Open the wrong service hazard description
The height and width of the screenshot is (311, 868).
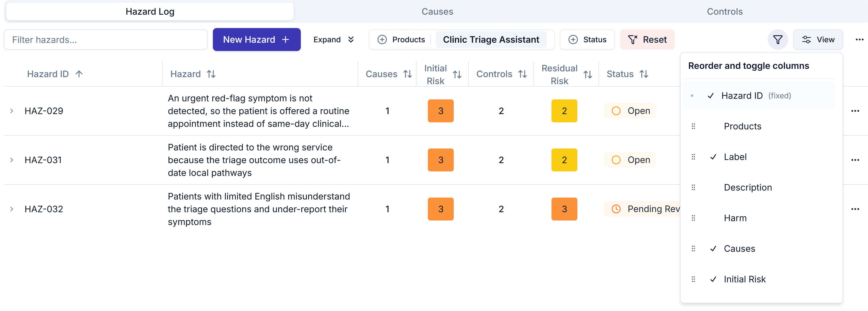[254, 160]
